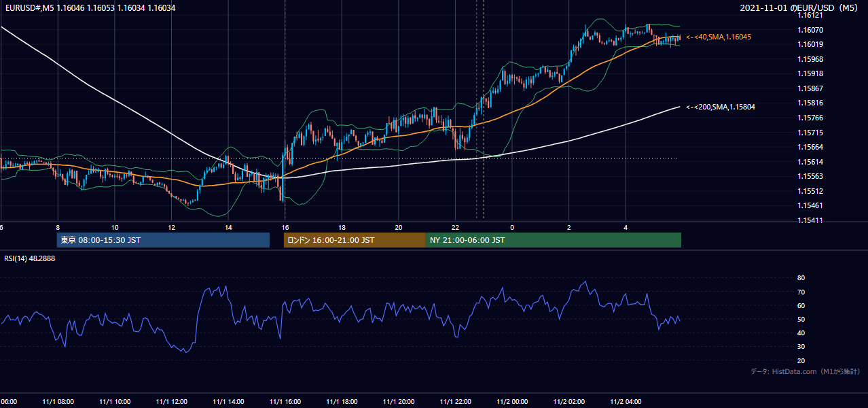
Task: Click price axis value 1.16019
Action: click(810, 44)
